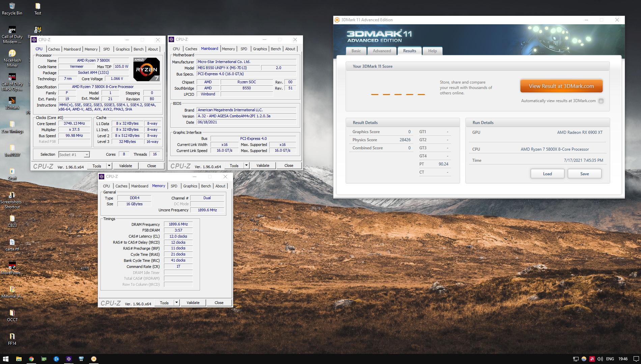The height and width of the screenshot is (364, 641).
Task: Open the Tool1007 desktop folder
Action: click(x=12, y=150)
